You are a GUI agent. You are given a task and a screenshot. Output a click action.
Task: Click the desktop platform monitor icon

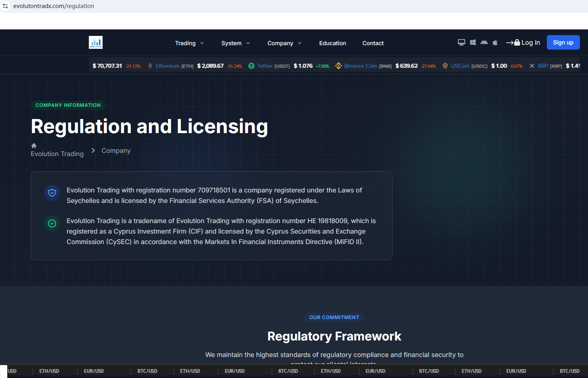(461, 42)
